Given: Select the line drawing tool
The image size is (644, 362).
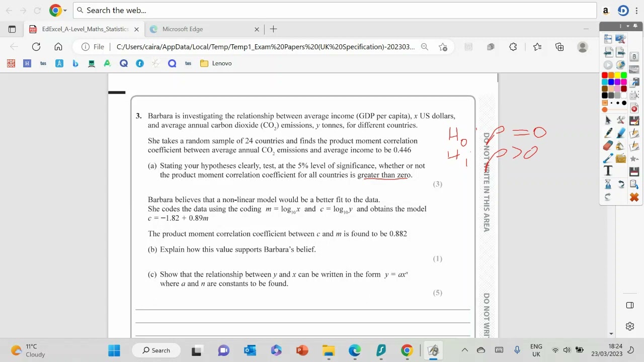Looking at the screenshot, I should point(608,158).
